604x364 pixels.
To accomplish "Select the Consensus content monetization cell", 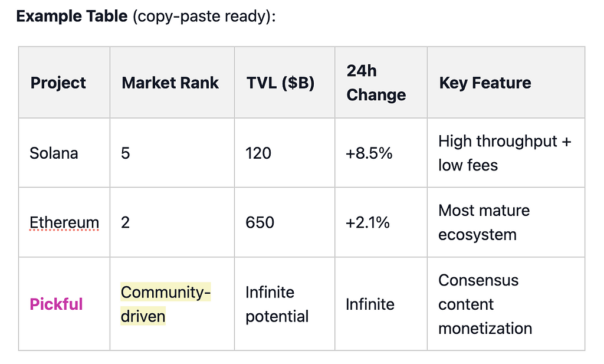I will [x=485, y=304].
